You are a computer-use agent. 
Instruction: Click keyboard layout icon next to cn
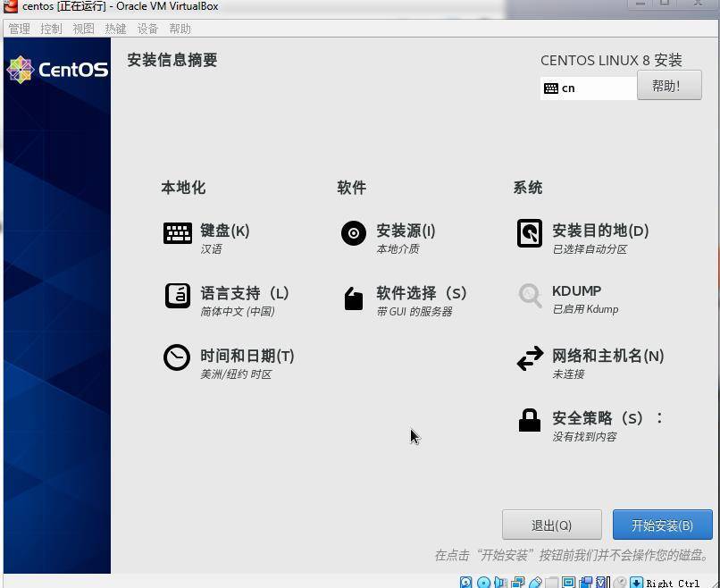pyautogui.click(x=551, y=88)
